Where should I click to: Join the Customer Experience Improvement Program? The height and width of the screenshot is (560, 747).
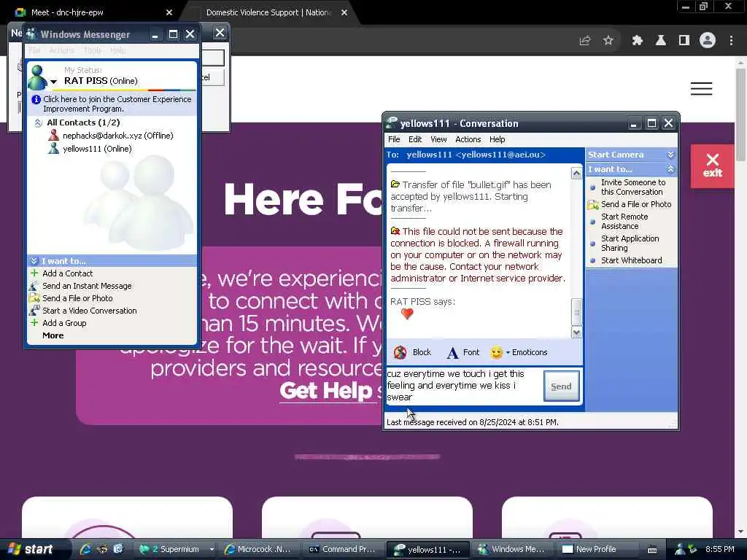[117, 104]
